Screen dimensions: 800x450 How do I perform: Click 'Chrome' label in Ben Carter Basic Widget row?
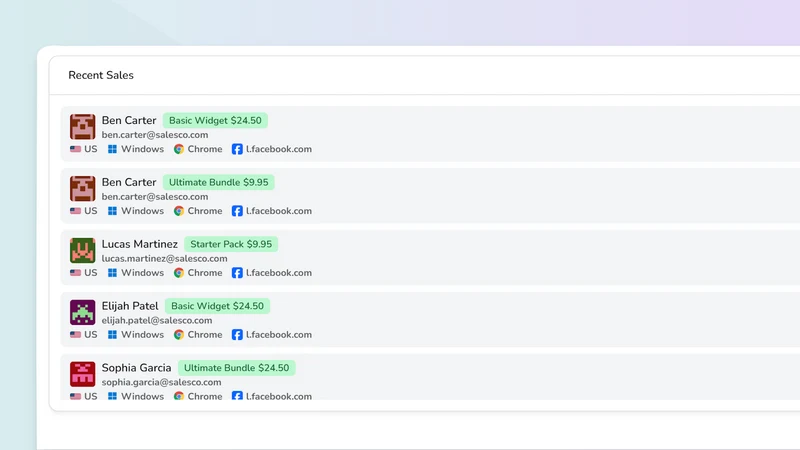coord(205,149)
